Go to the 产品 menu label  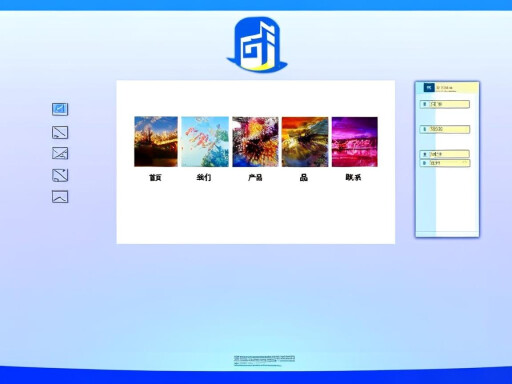tap(255, 178)
